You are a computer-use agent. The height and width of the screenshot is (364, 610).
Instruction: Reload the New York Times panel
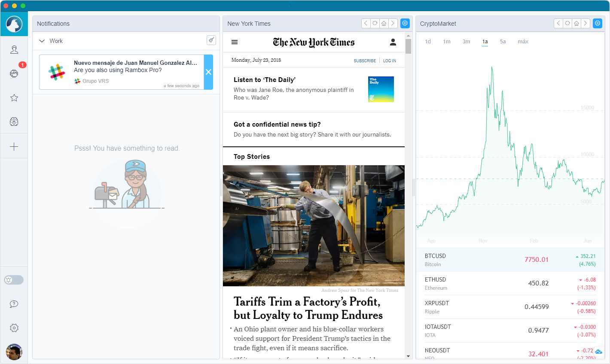[375, 23]
